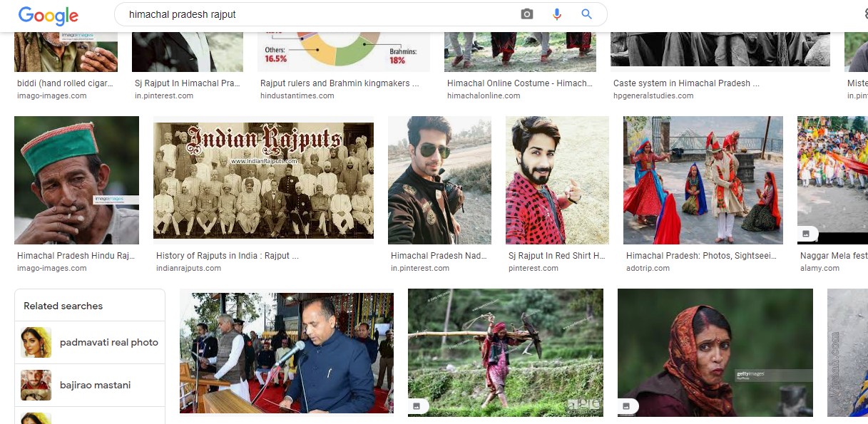This screenshot has width=868, height=424.
Task: Click the search magnifier icon
Action: (x=586, y=14)
